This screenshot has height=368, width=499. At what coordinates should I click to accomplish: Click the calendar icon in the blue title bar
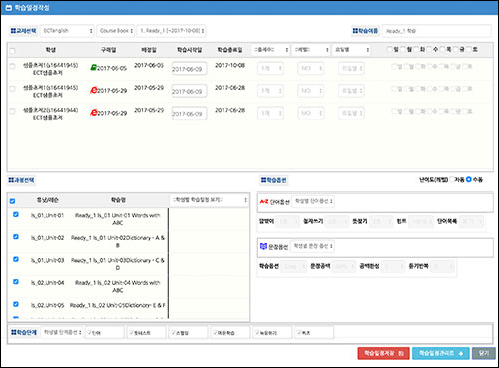(x=9, y=7)
